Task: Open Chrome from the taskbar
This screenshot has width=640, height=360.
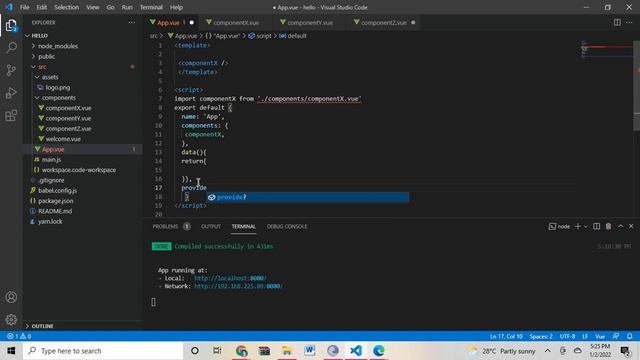Action: click(x=241, y=351)
